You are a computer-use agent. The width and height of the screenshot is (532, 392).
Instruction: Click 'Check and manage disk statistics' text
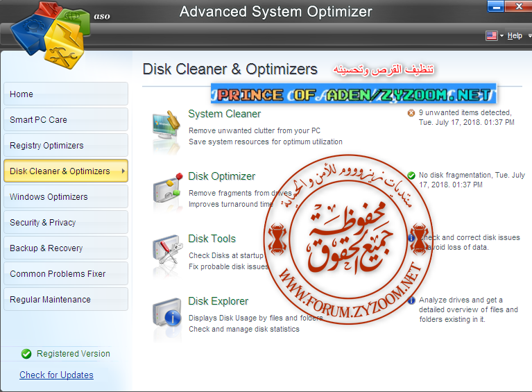point(244,329)
